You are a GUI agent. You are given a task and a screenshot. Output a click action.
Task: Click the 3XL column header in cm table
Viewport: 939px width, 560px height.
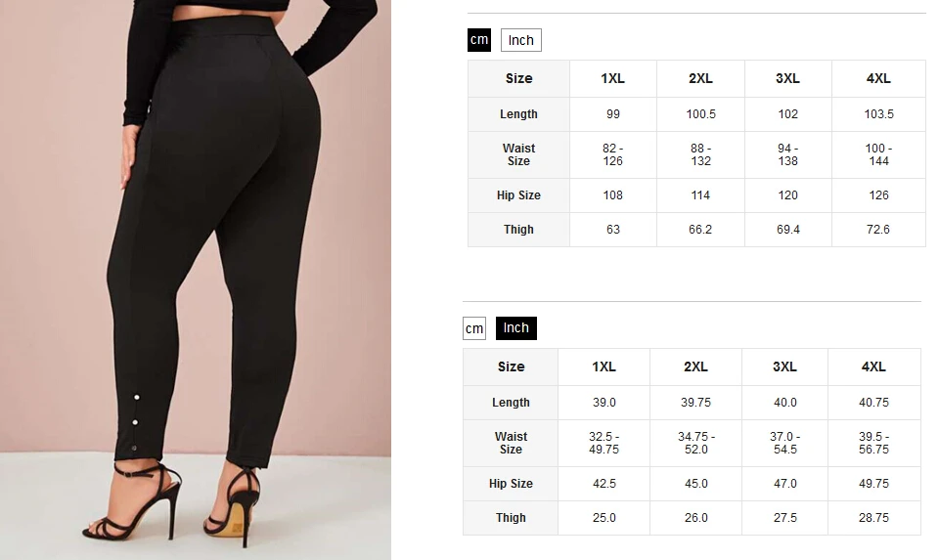click(x=788, y=79)
